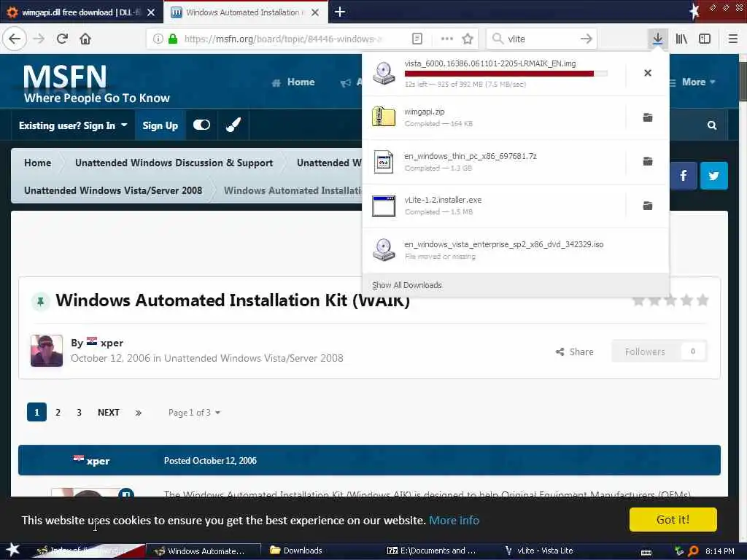Select the Windows Automated Installation tab
The image size is (747, 560).
coord(245,12)
